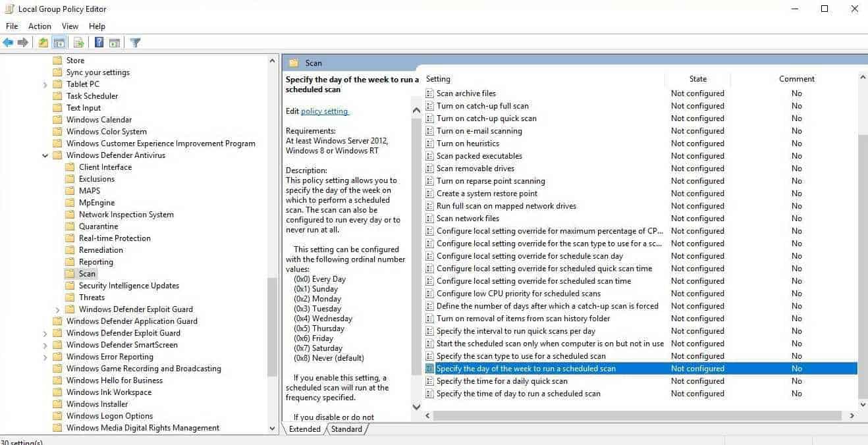The width and height of the screenshot is (868, 445).
Task: Click the Up One Level folder icon
Action: [43, 43]
